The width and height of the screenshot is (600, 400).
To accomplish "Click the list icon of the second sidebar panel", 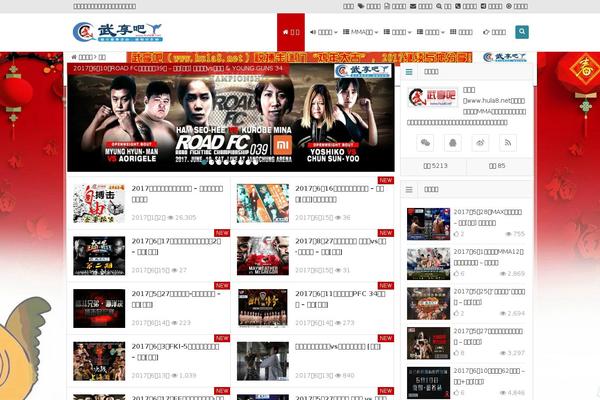I will 409,189.
